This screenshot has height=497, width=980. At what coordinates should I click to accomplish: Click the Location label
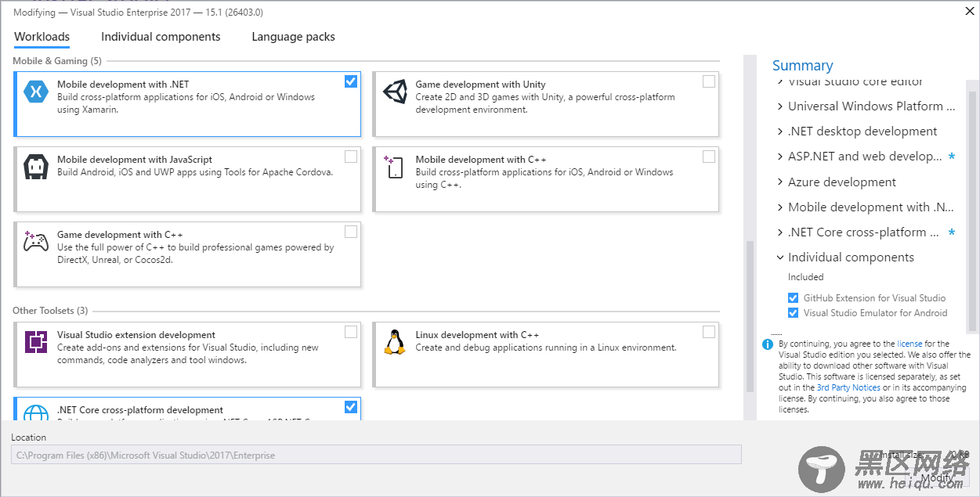[29, 438]
